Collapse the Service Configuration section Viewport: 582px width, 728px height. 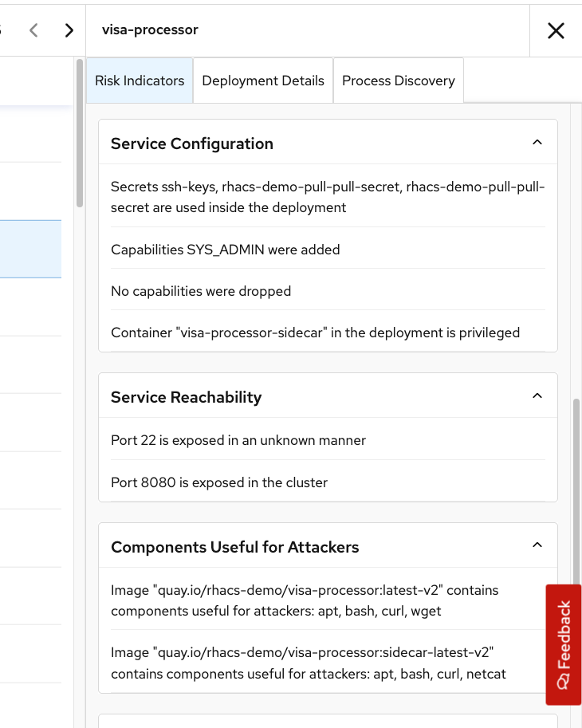[x=537, y=143]
